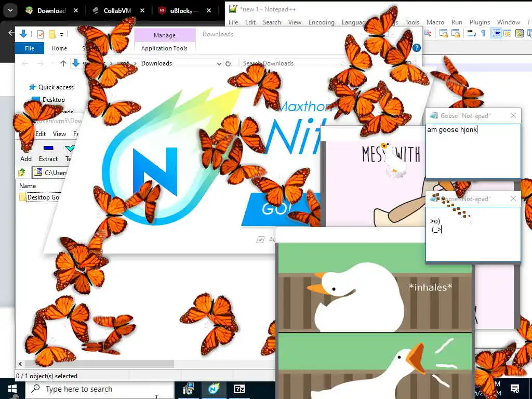Open Notepad++ File menu
Viewport: 532px width, 399px height.
point(233,22)
